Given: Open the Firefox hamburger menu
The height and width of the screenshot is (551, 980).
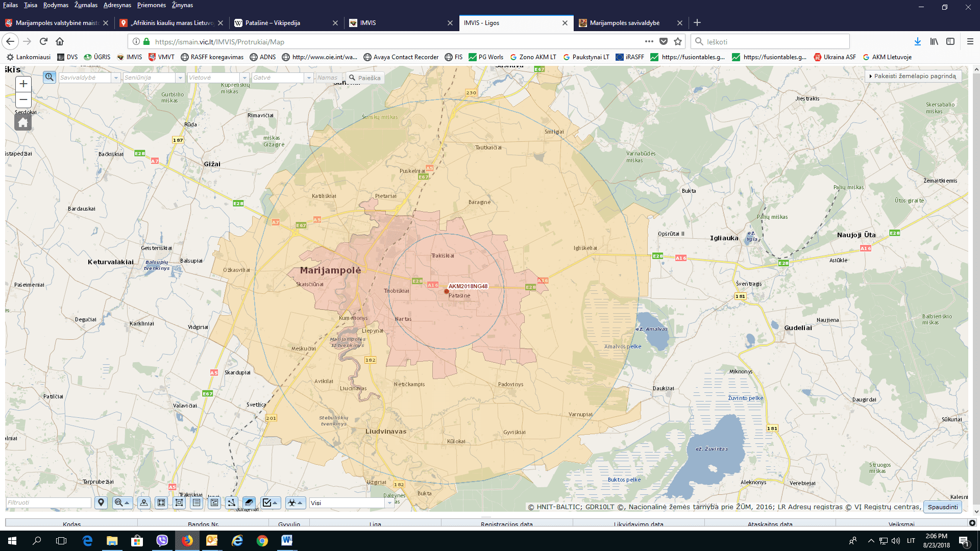Looking at the screenshot, I should (x=970, y=41).
